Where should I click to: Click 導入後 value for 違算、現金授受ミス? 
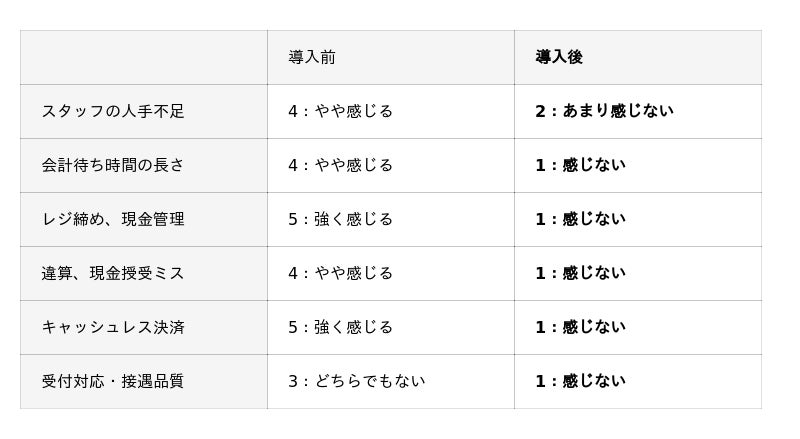[580, 273]
